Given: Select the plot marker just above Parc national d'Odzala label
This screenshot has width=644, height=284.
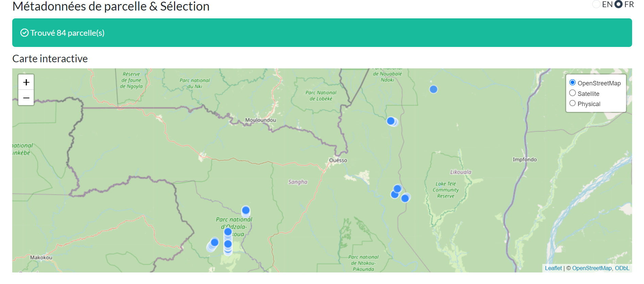Looking at the screenshot, I should (246, 211).
